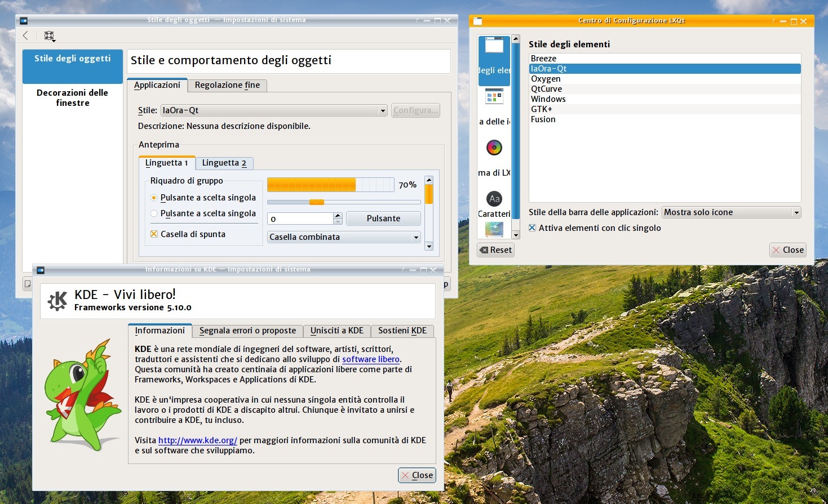Click Close in Informazioni su KDE dialog
828x504 pixels.
[417, 475]
